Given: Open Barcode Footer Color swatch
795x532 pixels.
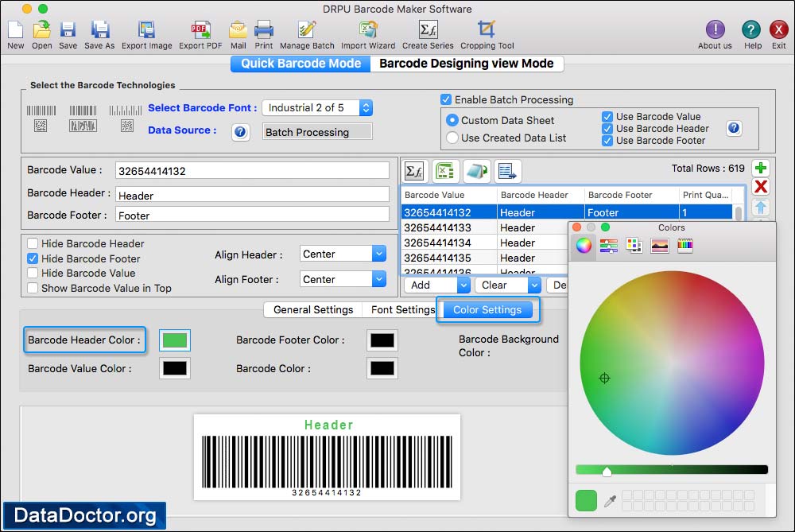Looking at the screenshot, I should [382, 340].
